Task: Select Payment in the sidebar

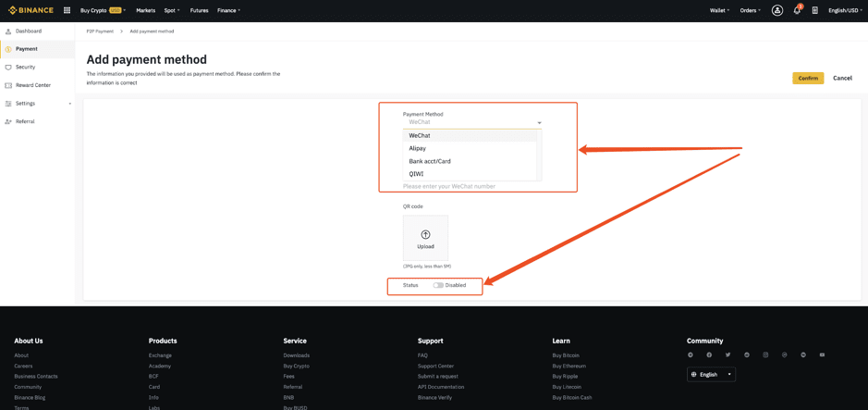Action: click(x=37, y=49)
